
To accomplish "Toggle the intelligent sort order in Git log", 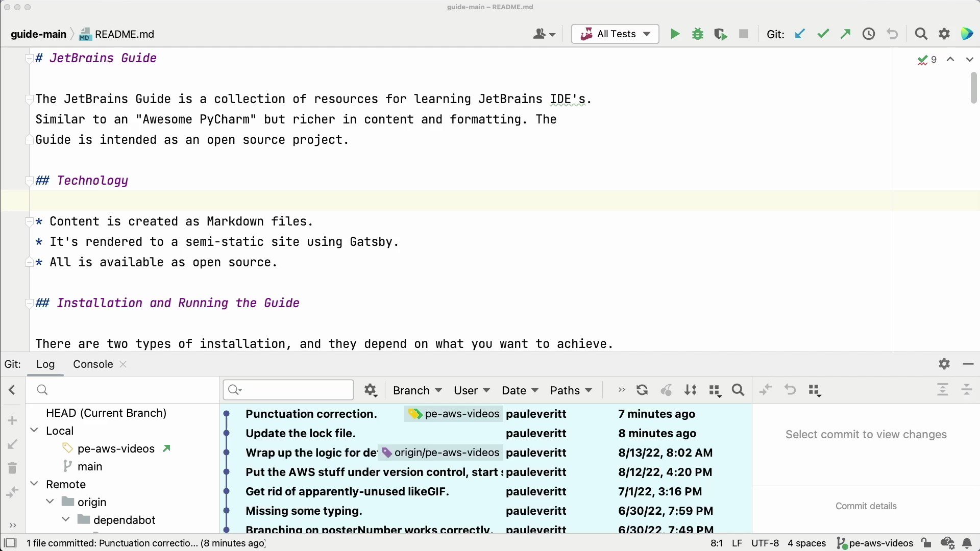I will (690, 390).
